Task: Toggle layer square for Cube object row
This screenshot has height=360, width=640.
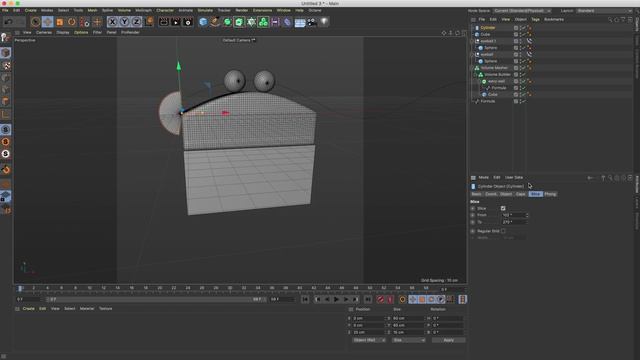Action: click(516, 34)
